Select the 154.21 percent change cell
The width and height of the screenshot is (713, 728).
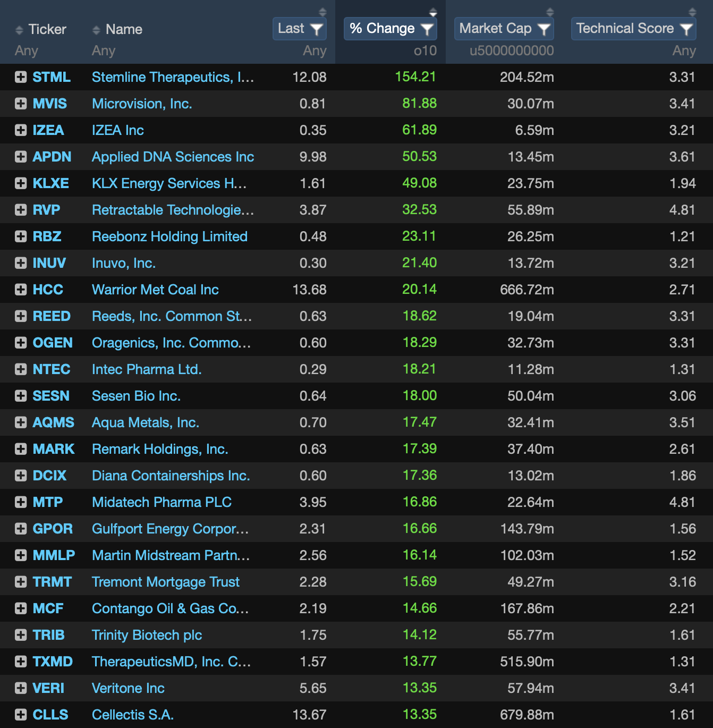coord(415,77)
